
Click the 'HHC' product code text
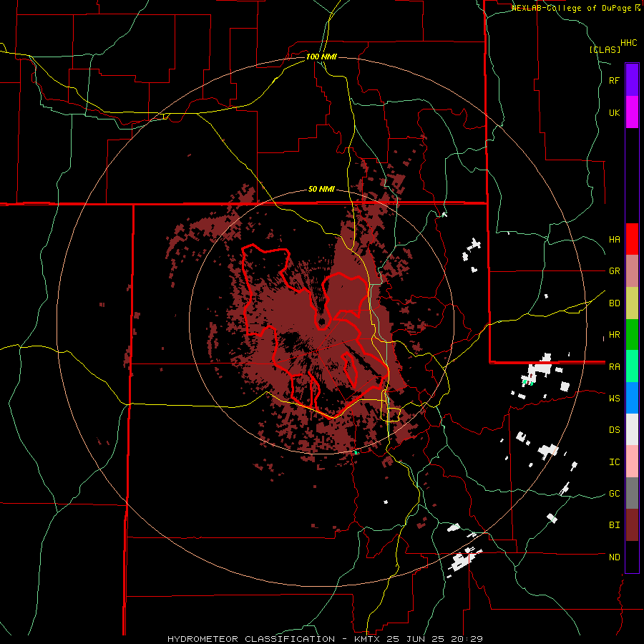(x=628, y=43)
